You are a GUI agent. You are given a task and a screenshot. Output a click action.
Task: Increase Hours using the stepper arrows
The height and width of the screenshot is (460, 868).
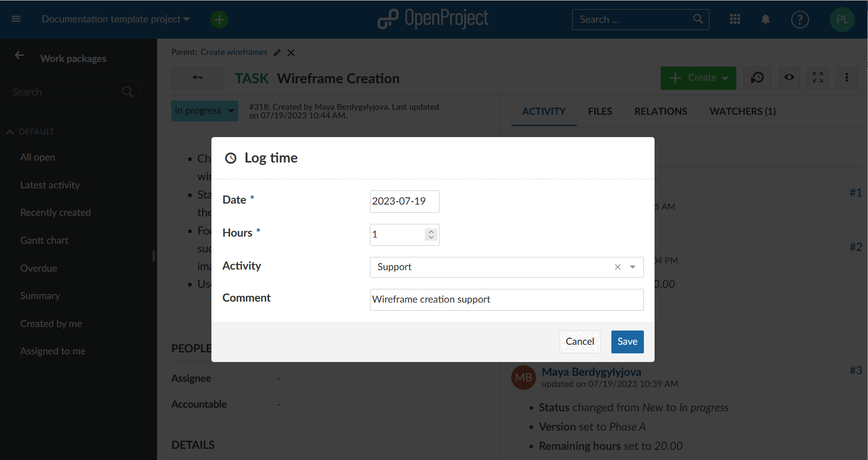pos(430,232)
